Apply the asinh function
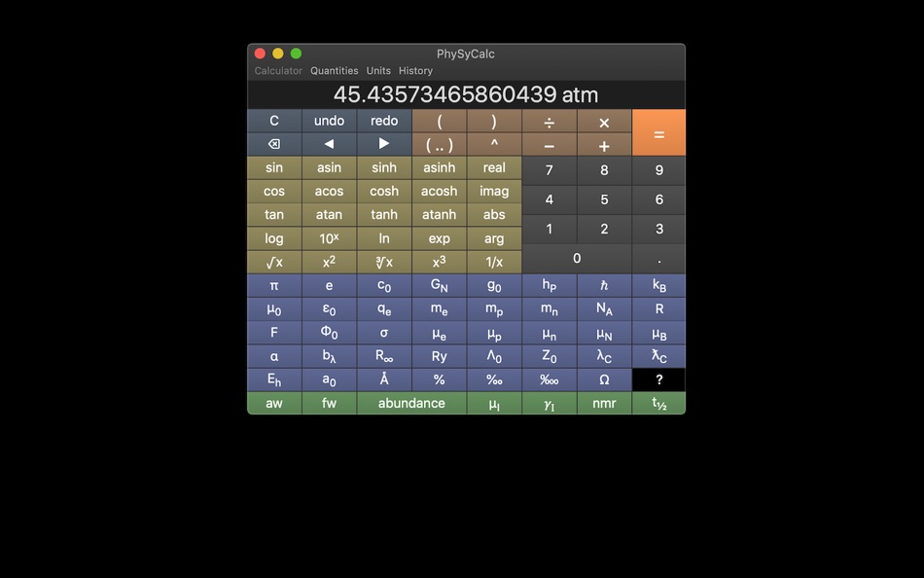The width and height of the screenshot is (924, 578). 439,167
